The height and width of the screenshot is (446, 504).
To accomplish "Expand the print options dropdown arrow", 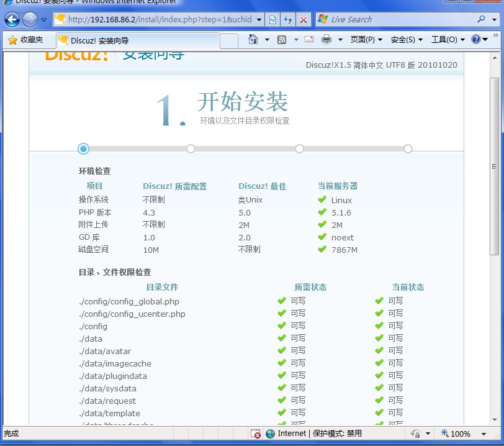I will tap(340, 40).
